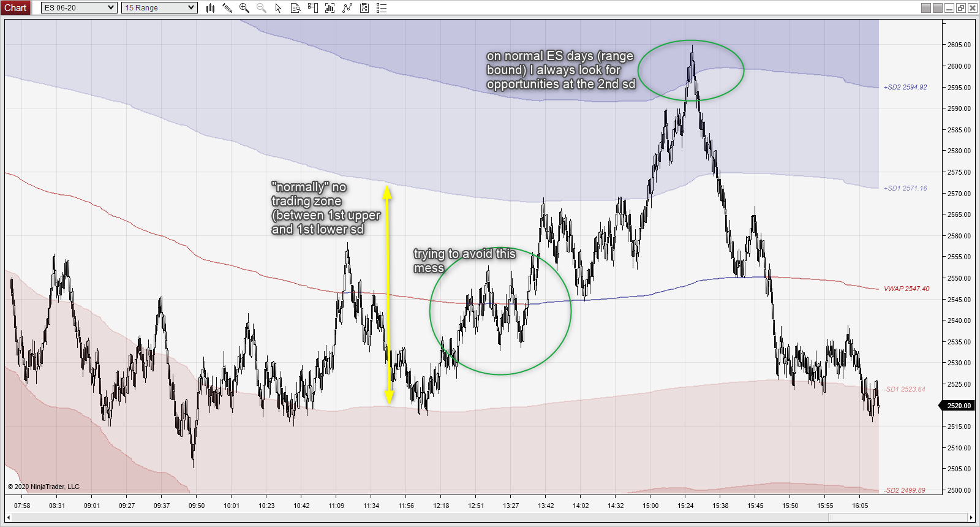Open the chart trader icon
Screen dimensions: 980x527
[x=313, y=8]
